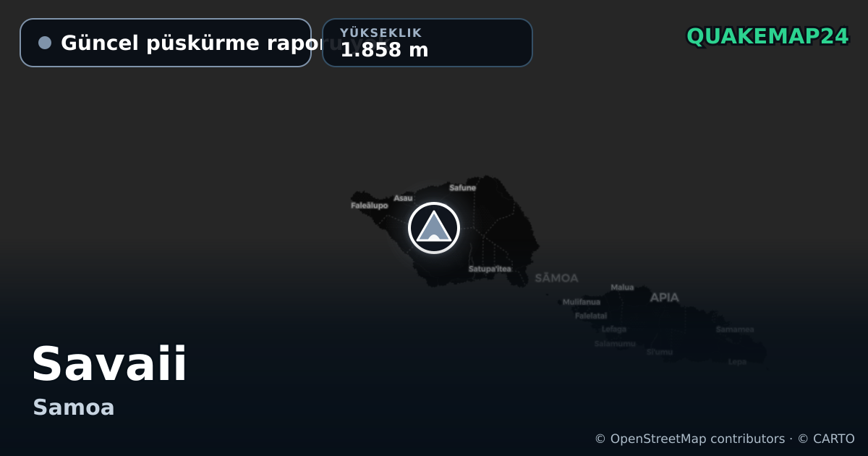Click the Lepa map label
This screenshot has width=868, height=456.
coord(737,362)
